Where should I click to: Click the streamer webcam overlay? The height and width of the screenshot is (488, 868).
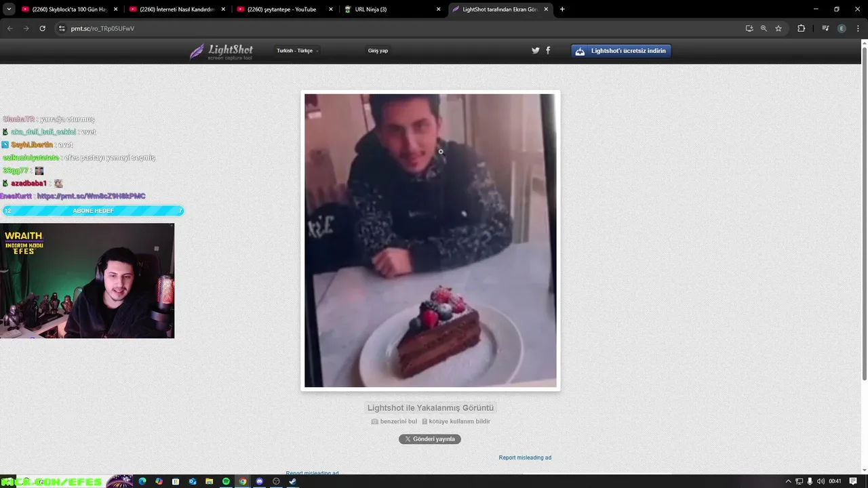pyautogui.click(x=87, y=281)
